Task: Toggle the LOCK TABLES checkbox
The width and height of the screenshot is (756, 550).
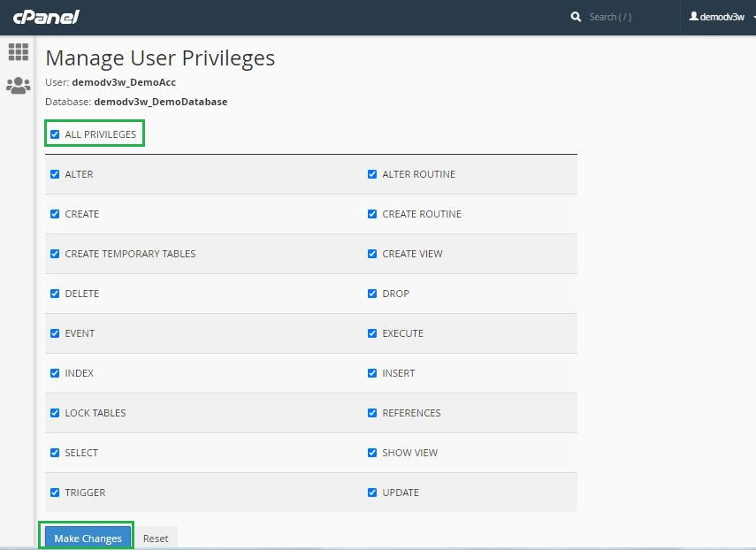Action: (55, 413)
